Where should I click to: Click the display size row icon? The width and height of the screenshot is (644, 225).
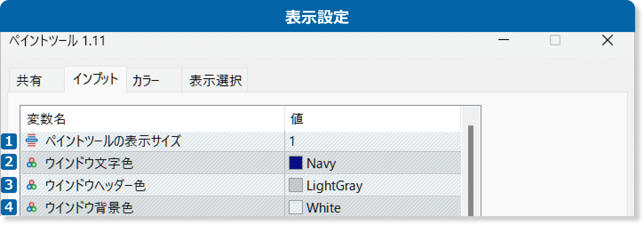[x=32, y=141]
